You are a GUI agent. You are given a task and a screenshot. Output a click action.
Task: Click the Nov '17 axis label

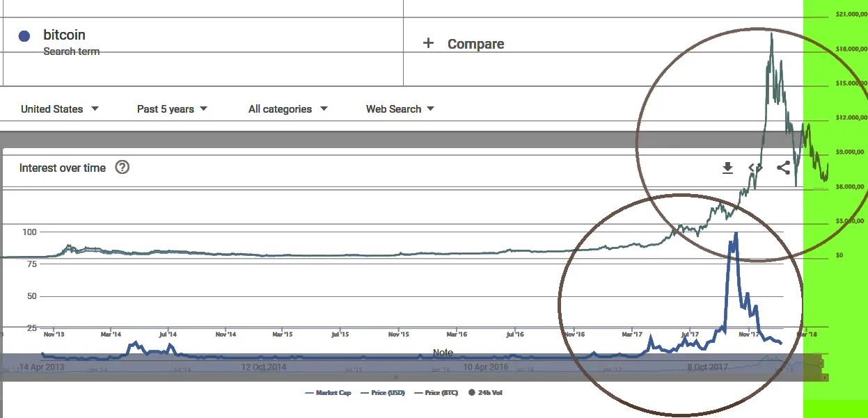(x=749, y=335)
